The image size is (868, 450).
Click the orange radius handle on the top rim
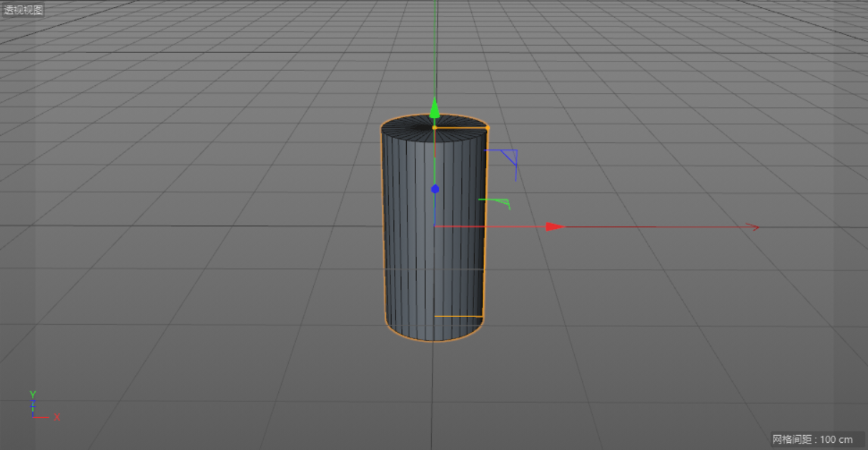(x=487, y=128)
